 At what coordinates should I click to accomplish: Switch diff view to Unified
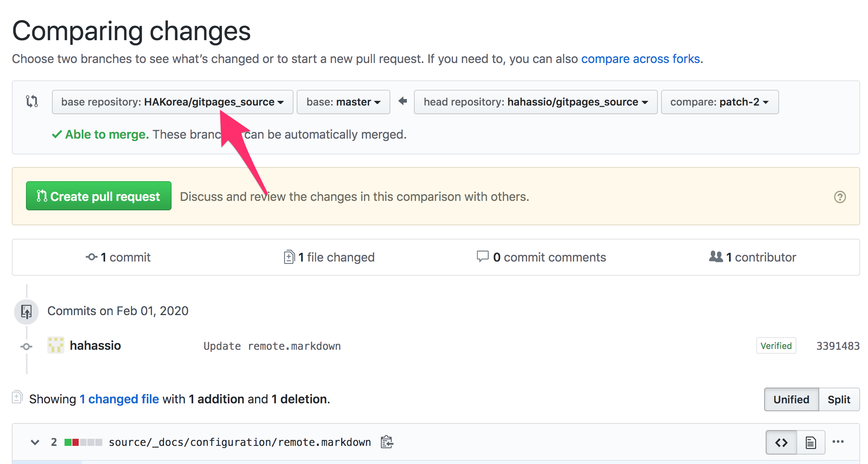pyautogui.click(x=791, y=399)
